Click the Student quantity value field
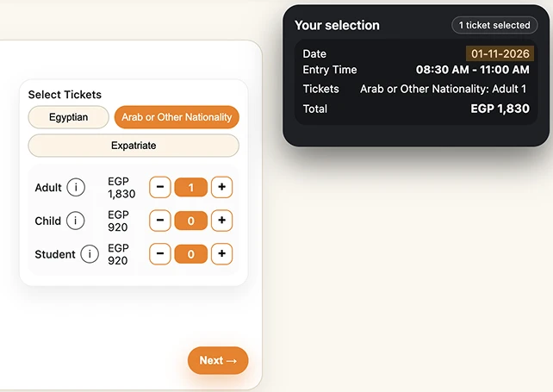 pyautogui.click(x=191, y=254)
